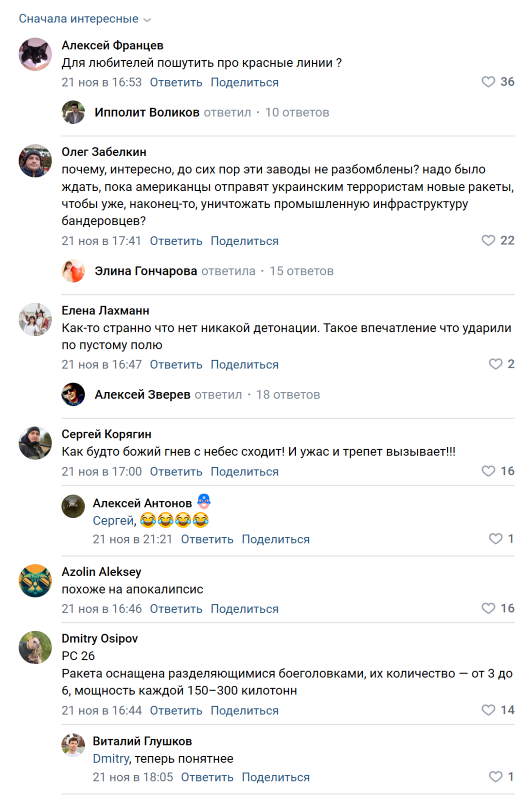Share Сергей Корягин's comment
The image size is (532, 800).
pos(244,472)
